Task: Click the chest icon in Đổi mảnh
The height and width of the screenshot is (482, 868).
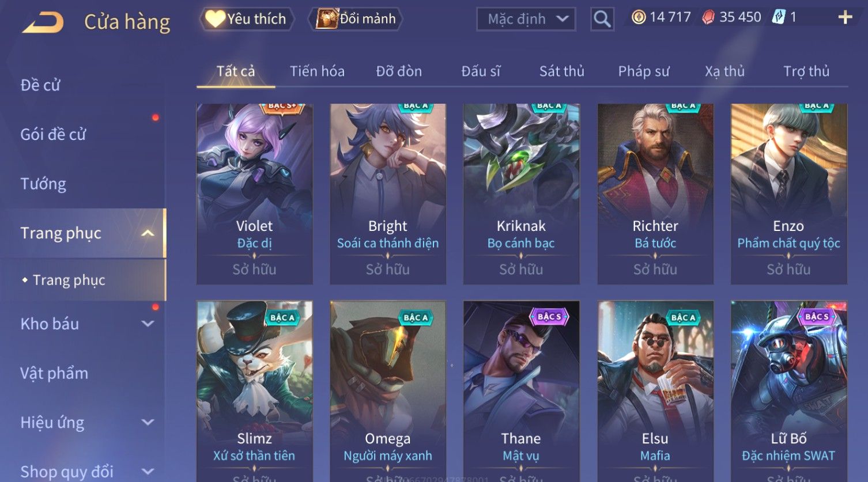Action: pos(327,19)
